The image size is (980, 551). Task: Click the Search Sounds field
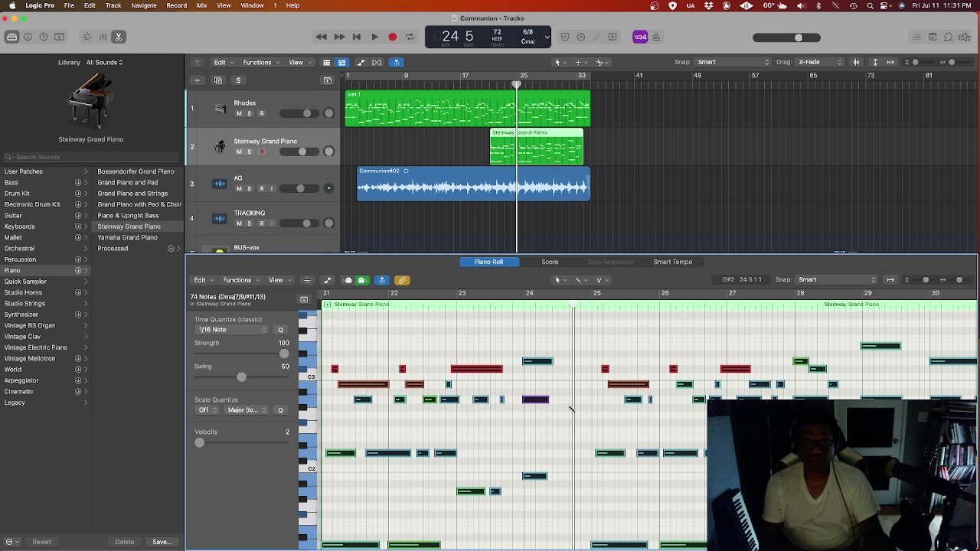(x=90, y=157)
